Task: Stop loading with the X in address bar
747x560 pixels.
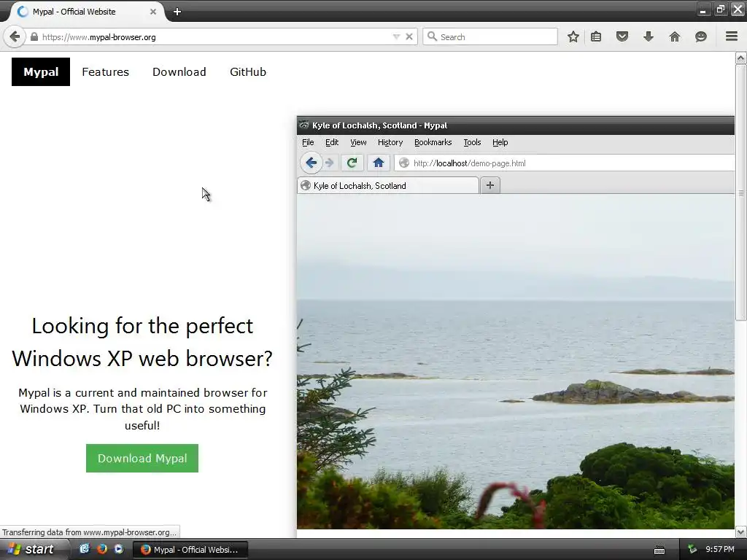Action: tap(409, 36)
